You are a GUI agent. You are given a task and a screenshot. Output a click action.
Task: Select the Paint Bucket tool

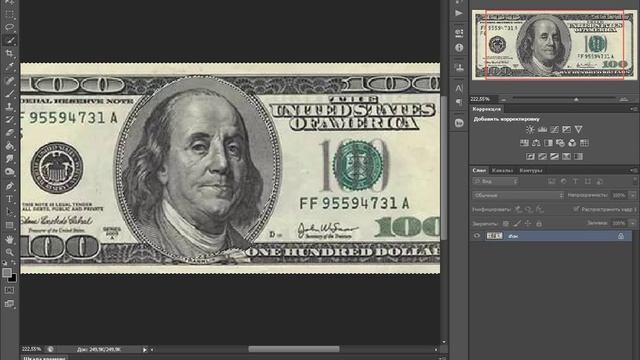click(x=9, y=146)
